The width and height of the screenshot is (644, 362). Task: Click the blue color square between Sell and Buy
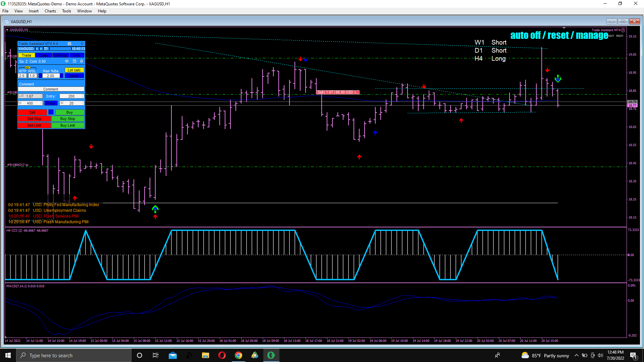[x=51, y=112]
